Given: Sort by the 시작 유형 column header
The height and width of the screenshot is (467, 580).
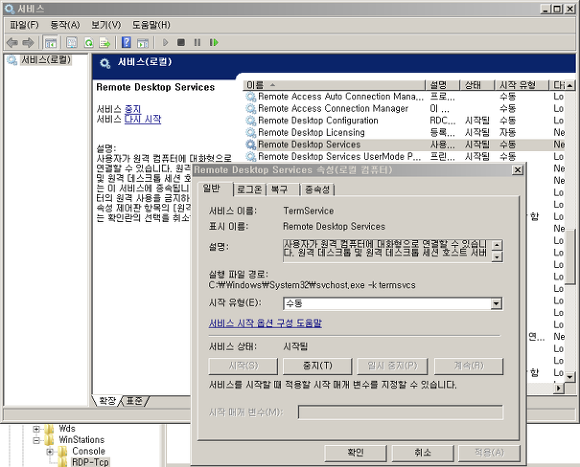Looking at the screenshot, I should coord(521,85).
